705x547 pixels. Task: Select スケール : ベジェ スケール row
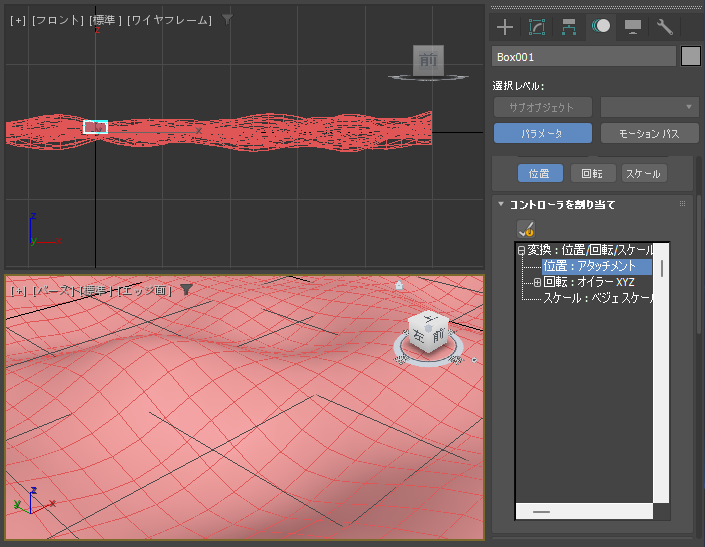[598, 298]
